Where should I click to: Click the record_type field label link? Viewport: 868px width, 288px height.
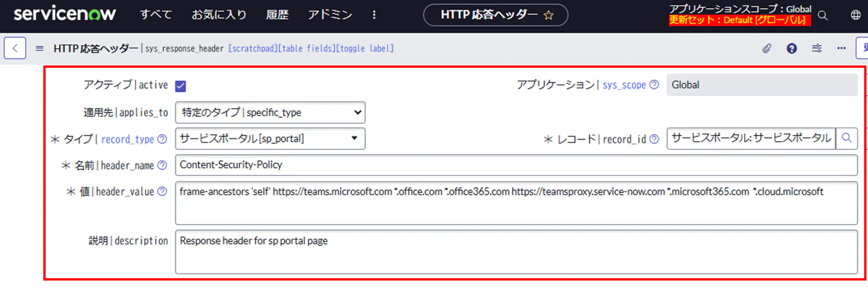click(x=128, y=139)
